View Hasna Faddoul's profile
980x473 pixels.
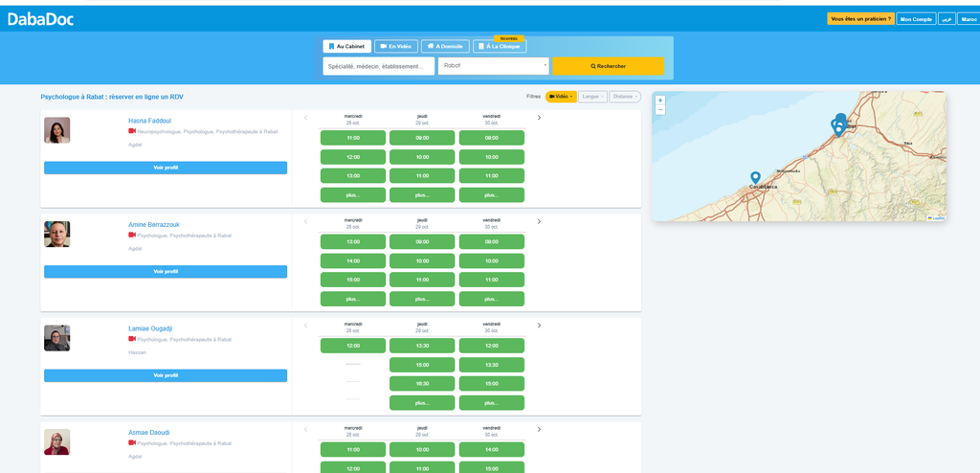[166, 168]
